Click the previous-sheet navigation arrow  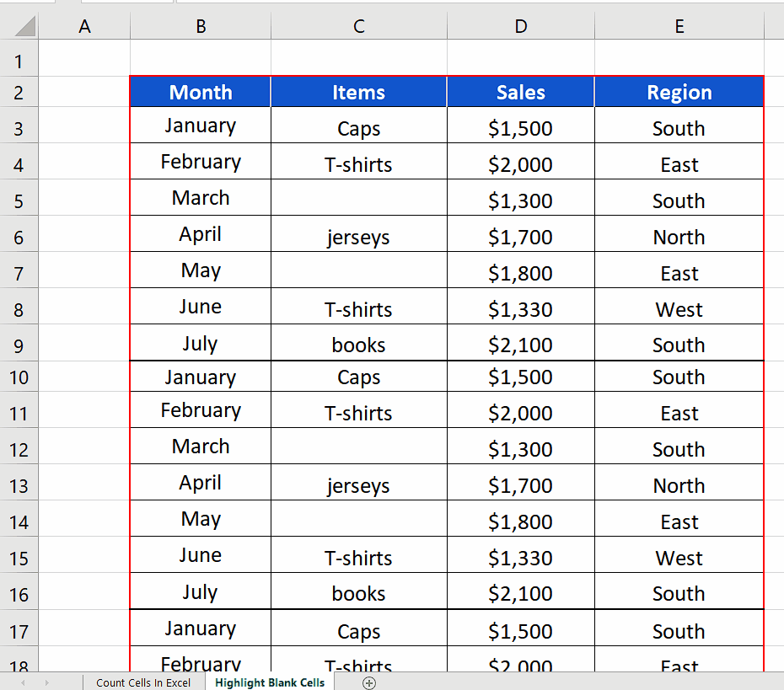23,682
